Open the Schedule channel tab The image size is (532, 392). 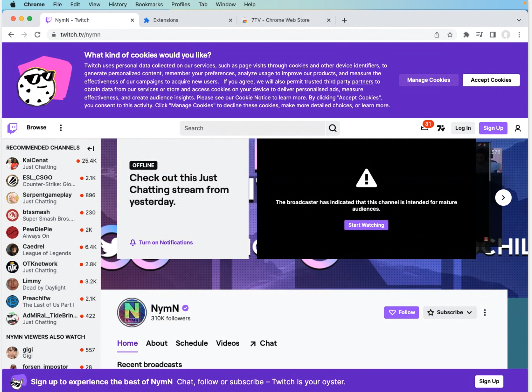(x=192, y=343)
